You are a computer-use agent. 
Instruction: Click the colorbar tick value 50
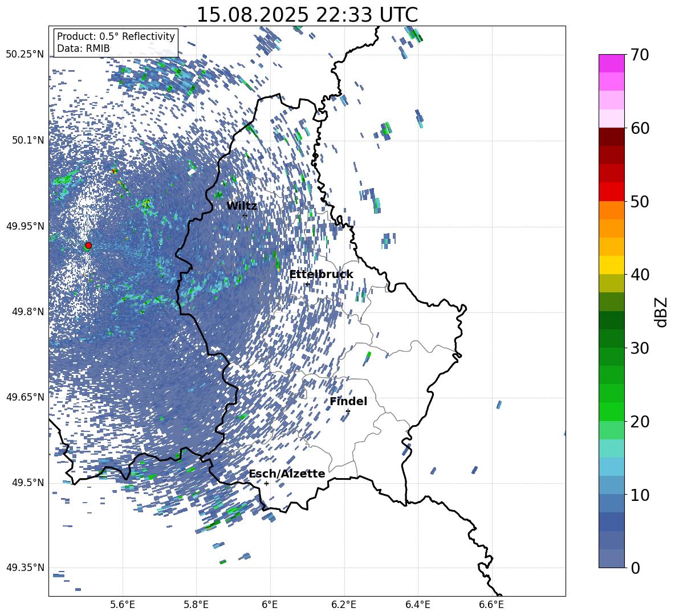pyautogui.click(x=640, y=201)
